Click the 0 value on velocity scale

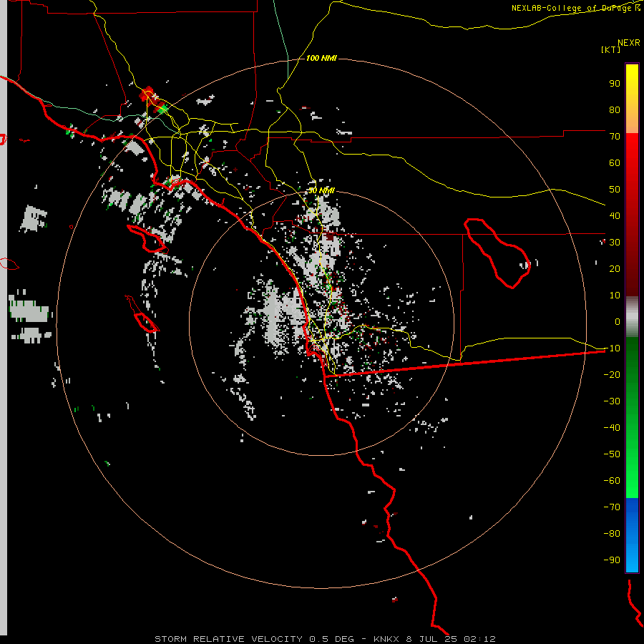tap(618, 321)
